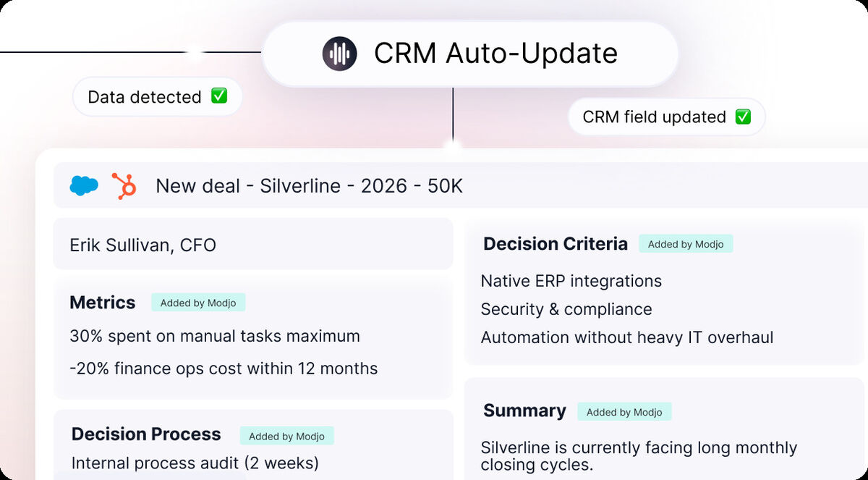Click the Data detected badge

tap(157, 97)
